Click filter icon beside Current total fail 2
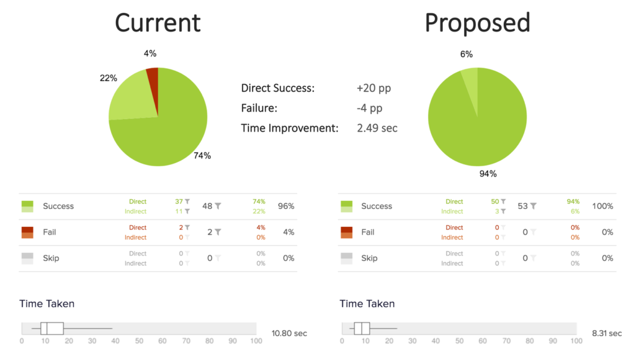The width and height of the screenshot is (639, 364). (x=218, y=232)
